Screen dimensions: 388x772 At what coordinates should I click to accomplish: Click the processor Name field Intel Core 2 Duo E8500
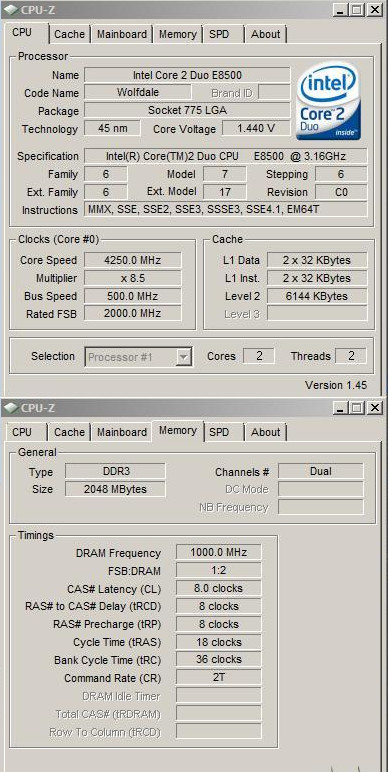point(187,75)
